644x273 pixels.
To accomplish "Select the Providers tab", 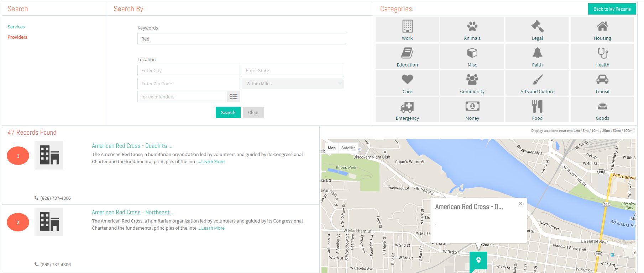I will [x=17, y=37].
